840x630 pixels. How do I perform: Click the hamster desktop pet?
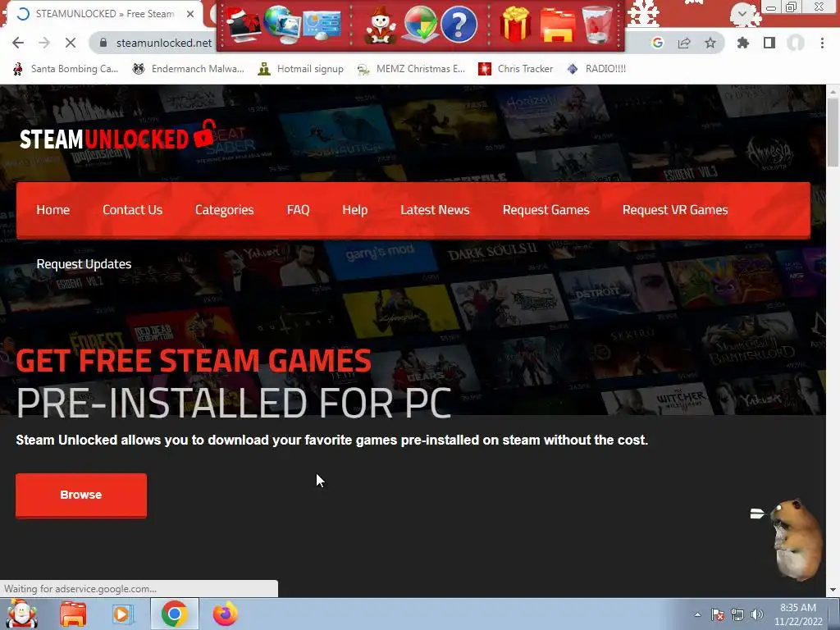[797, 540]
